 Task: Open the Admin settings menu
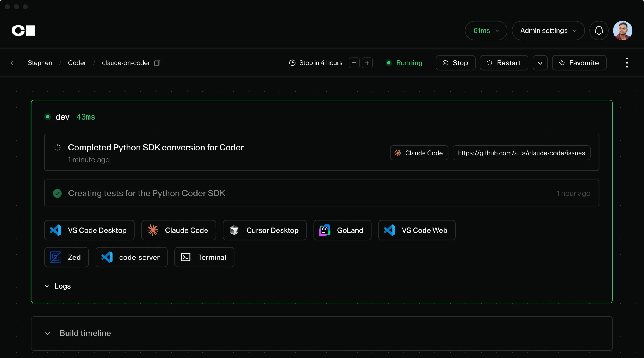[x=548, y=30]
